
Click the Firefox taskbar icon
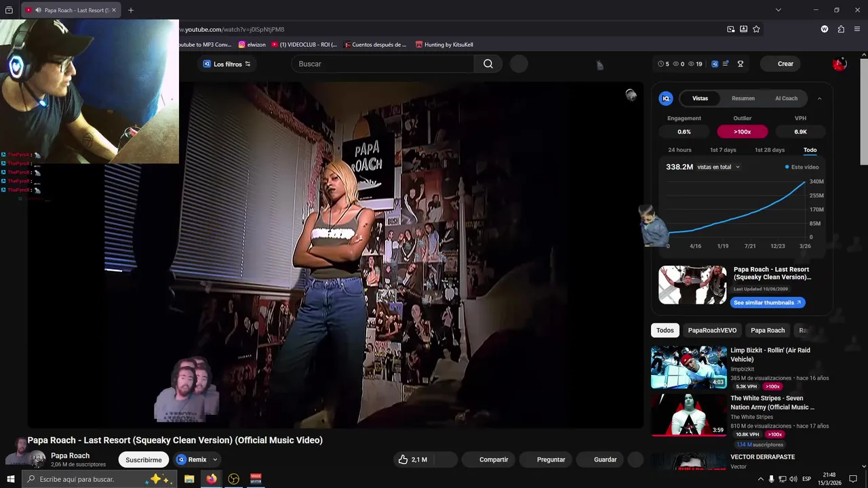212,479
